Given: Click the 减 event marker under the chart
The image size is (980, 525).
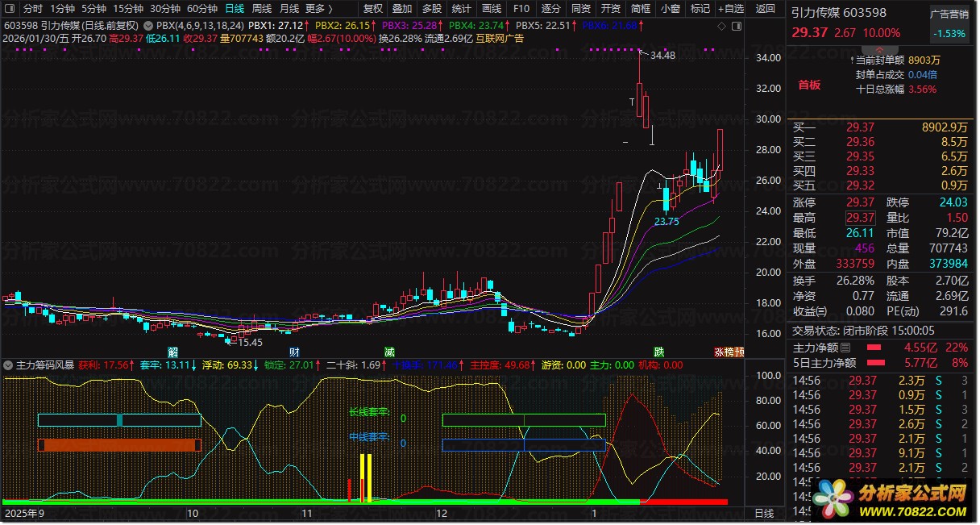Looking at the screenshot, I should (x=390, y=352).
